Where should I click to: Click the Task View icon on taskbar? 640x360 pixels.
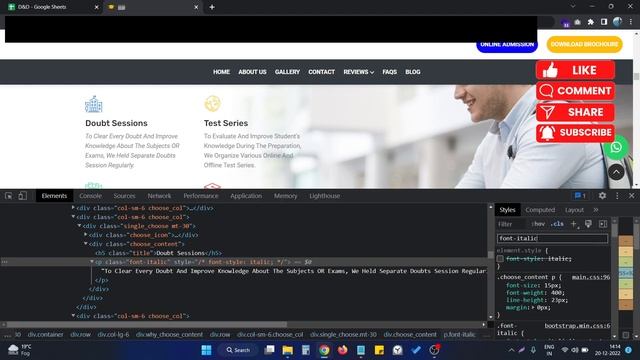pyautogui.click(x=269, y=350)
